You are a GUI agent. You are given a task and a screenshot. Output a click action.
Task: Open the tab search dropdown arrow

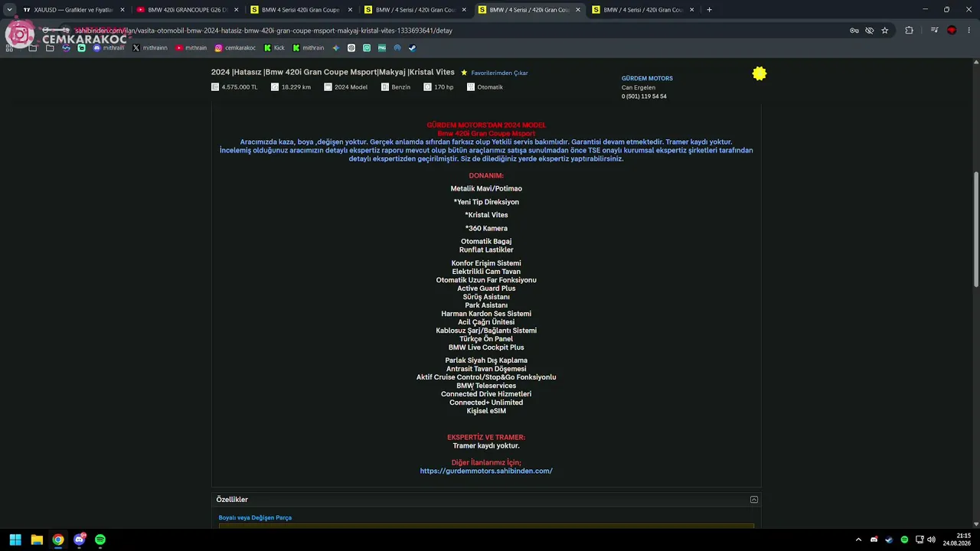(9, 10)
